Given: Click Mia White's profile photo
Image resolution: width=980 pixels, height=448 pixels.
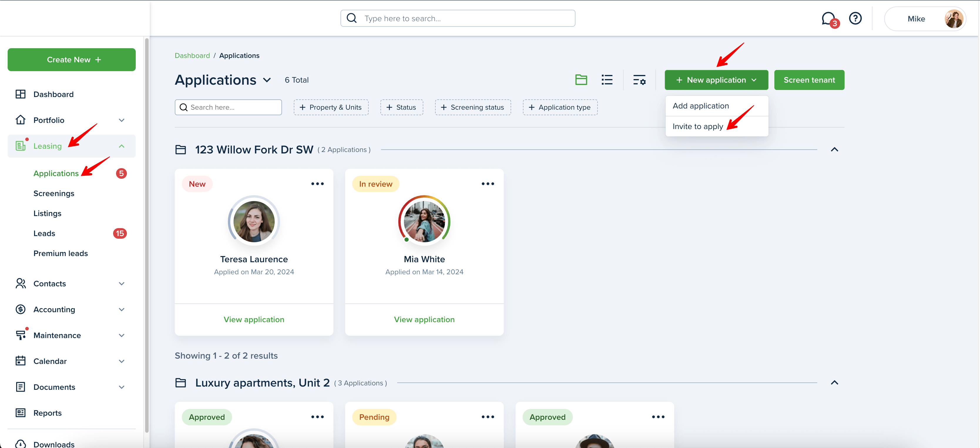Looking at the screenshot, I should 424,222.
